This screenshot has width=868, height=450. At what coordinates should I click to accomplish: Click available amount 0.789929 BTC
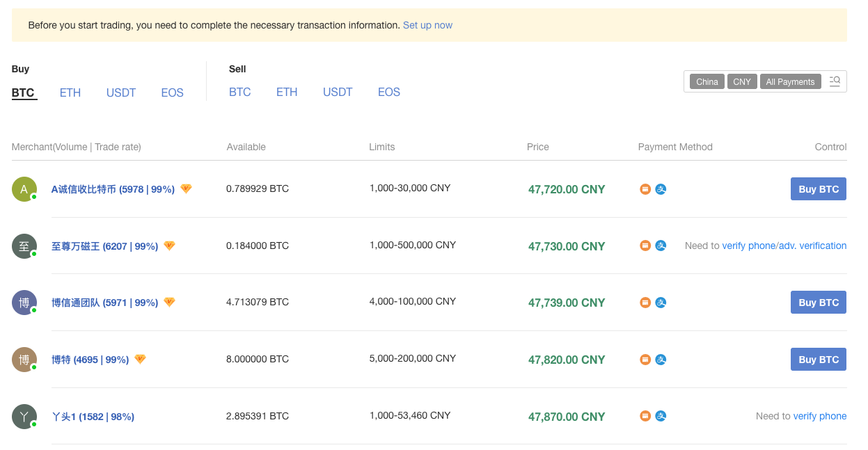pos(258,188)
